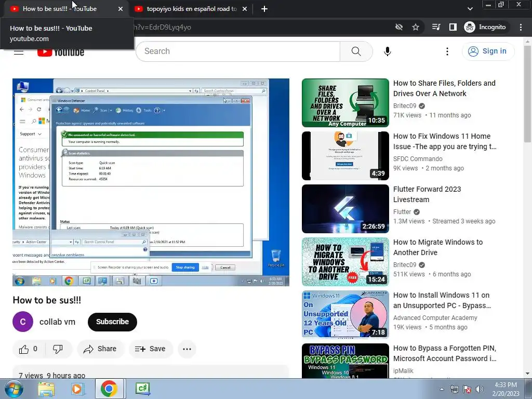This screenshot has width=532, height=399.
Task: Toggle the Chrome side panel icon
Action: click(453, 27)
